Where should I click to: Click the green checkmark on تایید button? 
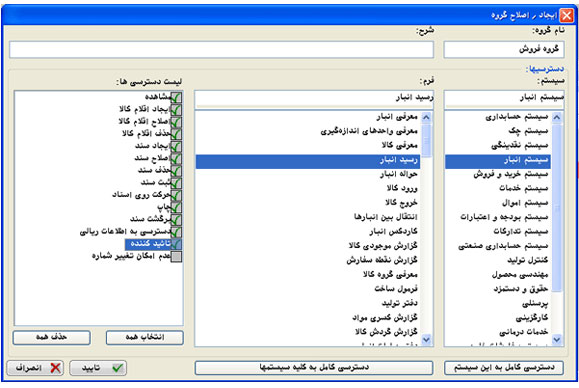pyautogui.click(x=117, y=368)
